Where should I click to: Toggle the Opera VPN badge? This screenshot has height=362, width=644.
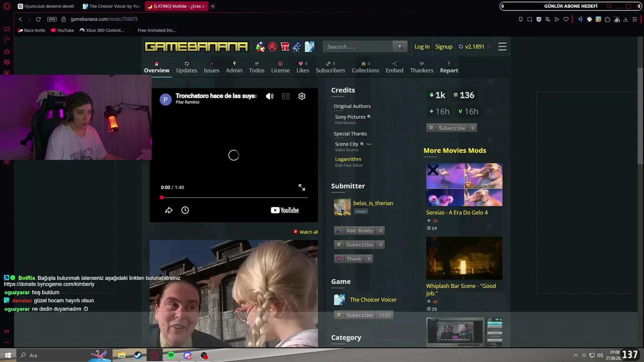(52, 19)
